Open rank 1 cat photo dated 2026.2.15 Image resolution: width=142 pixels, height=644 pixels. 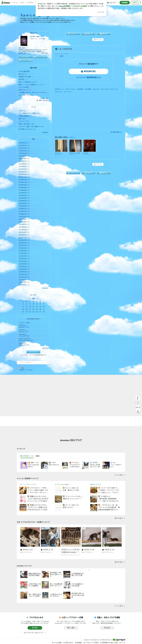click(30, 537)
